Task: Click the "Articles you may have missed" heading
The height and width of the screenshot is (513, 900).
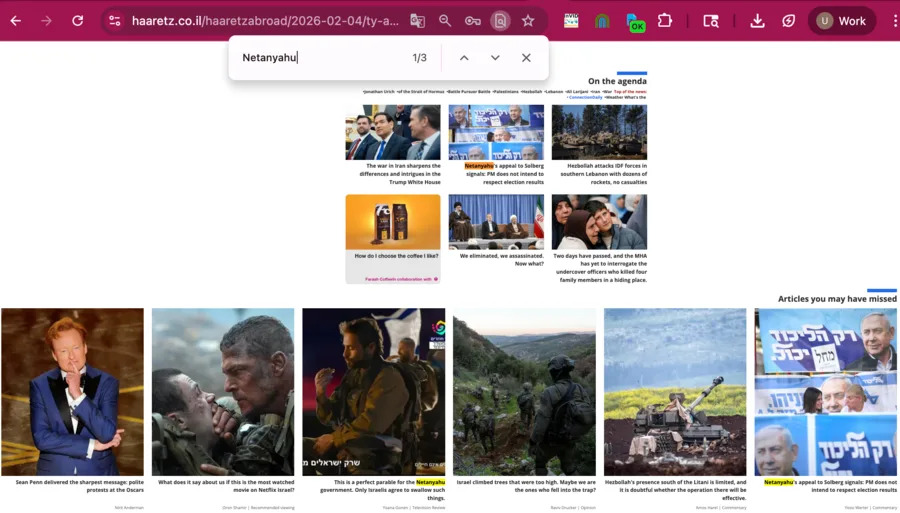Action: click(837, 298)
